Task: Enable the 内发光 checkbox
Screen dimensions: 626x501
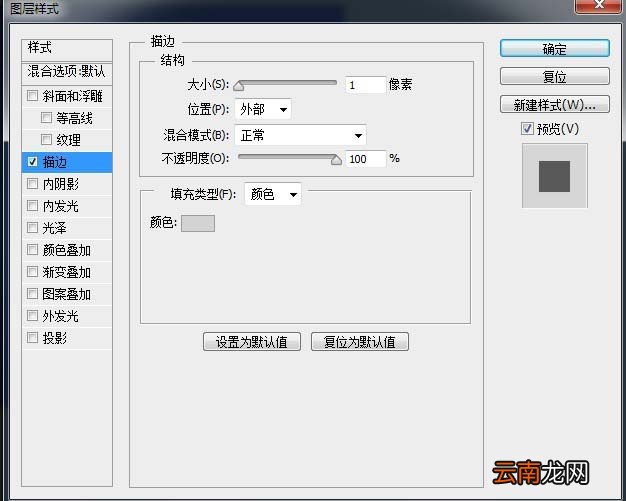Action: point(32,206)
